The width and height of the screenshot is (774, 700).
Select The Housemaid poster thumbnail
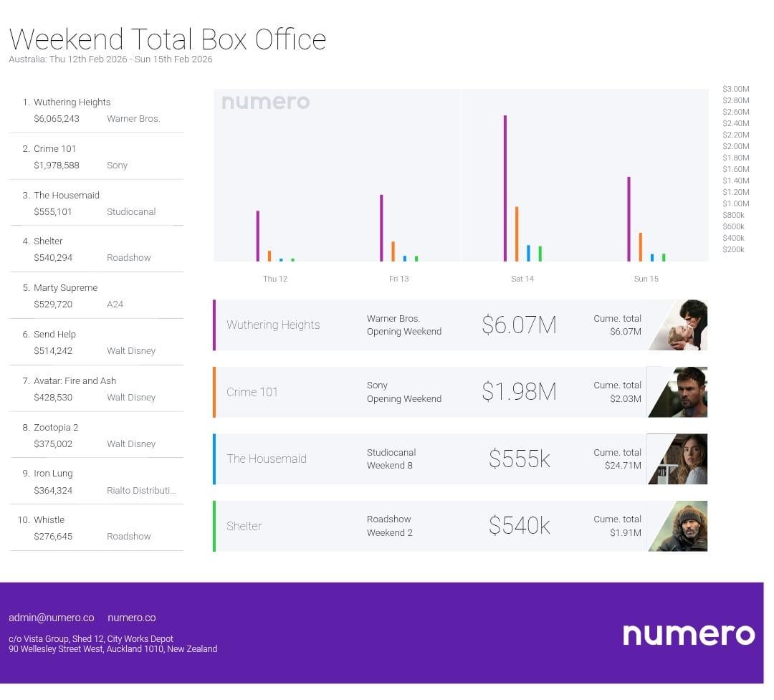click(x=679, y=459)
